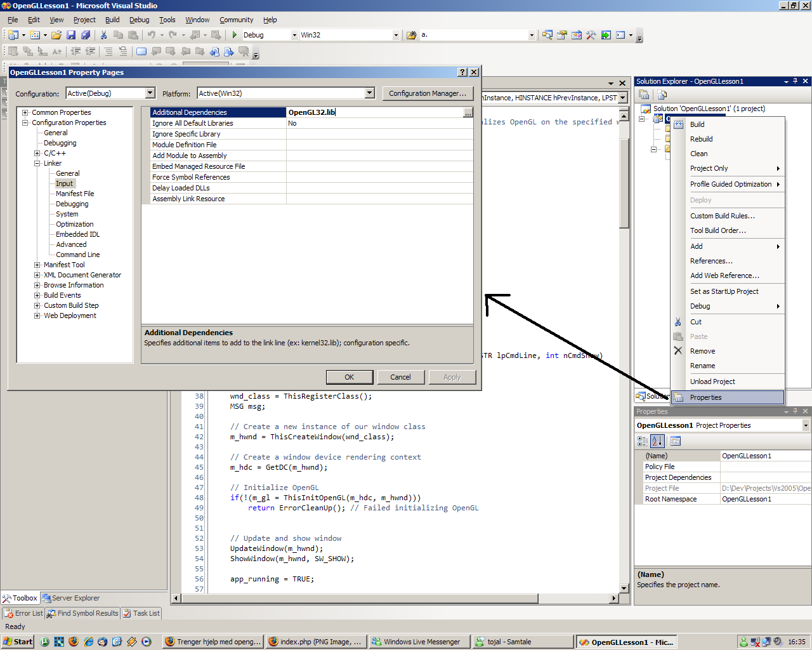Screen dimensions: 812x650
Task: Open the Project menu in the menu bar
Action: point(84,20)
